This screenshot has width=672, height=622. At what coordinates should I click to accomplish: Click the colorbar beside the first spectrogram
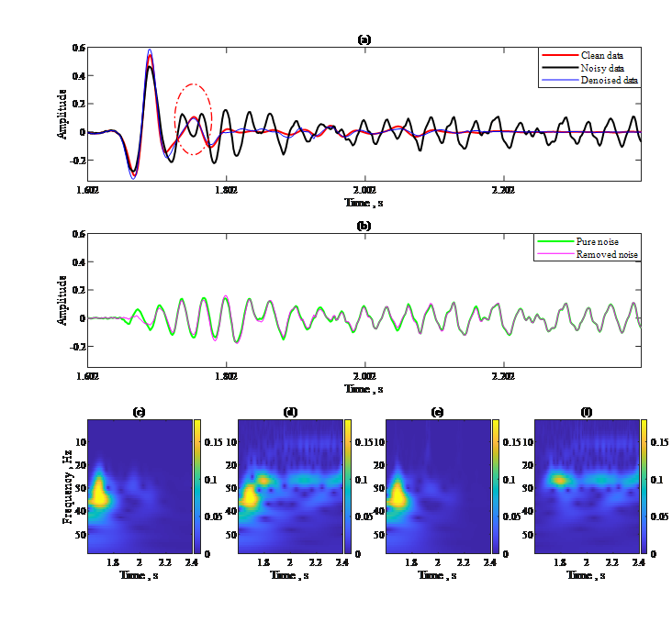tap(196, 486)
